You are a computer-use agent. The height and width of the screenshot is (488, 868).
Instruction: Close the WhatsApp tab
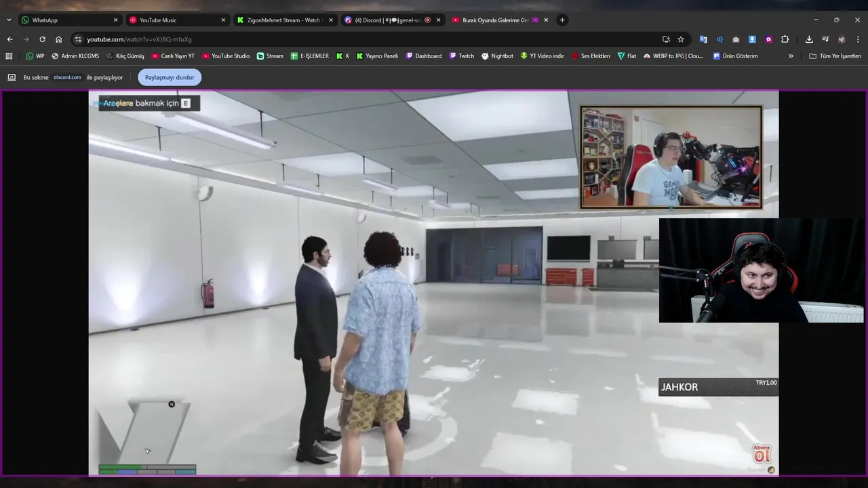(115, 20)
